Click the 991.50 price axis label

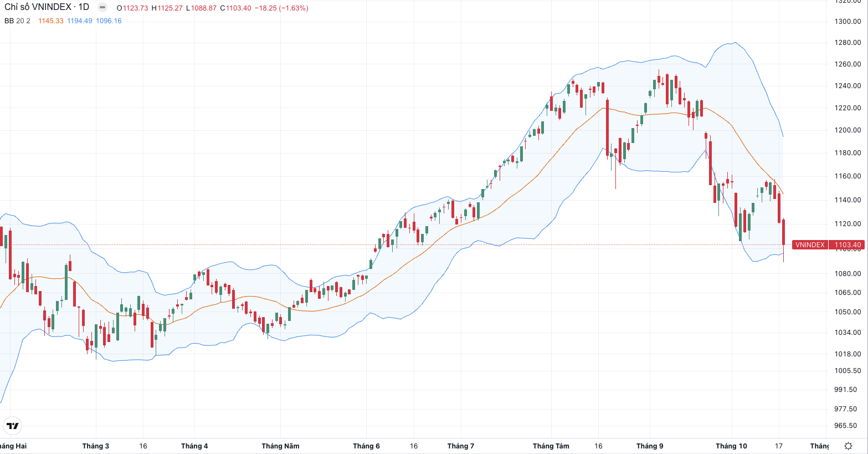click(x=845, y=390)
